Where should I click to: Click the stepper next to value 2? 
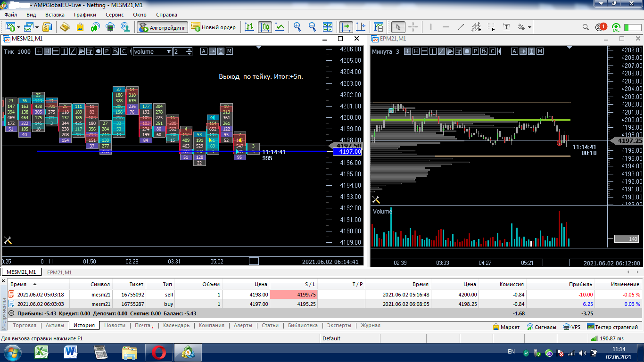190,51
